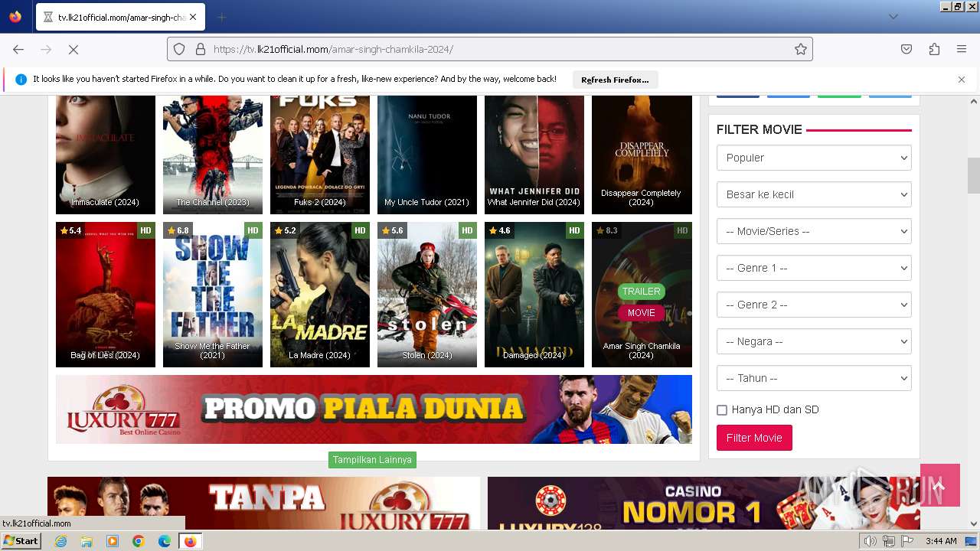
Task: Open La Madre (2024) poster
Action: click(320, 295)
